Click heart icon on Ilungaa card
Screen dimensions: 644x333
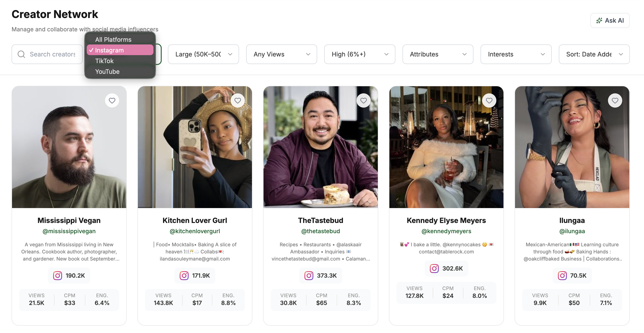click(615, 100)
